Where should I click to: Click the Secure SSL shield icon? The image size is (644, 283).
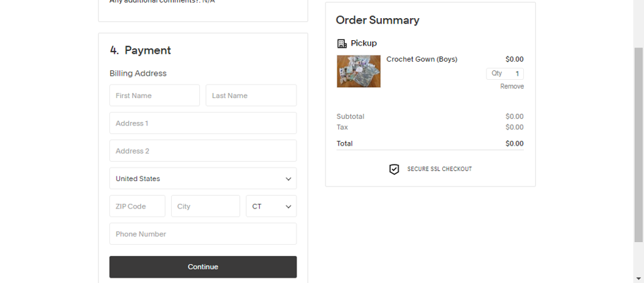(394, 169)
